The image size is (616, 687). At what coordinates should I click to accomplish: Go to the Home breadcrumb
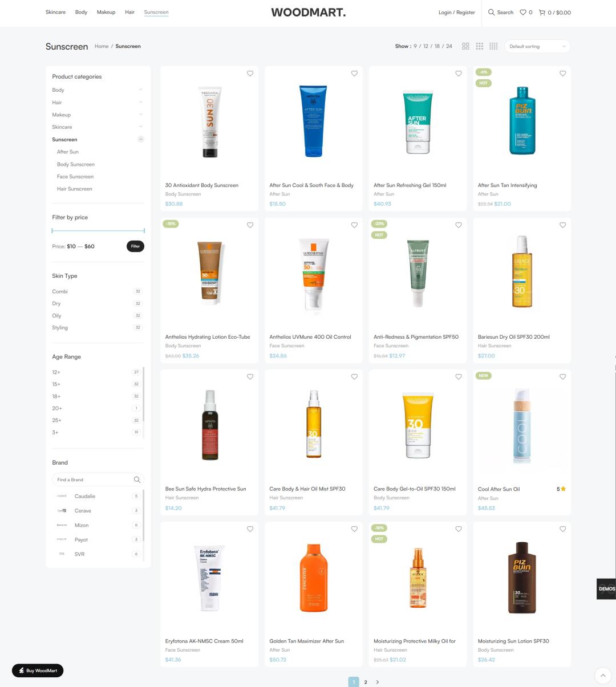click(x=102, y=46)
